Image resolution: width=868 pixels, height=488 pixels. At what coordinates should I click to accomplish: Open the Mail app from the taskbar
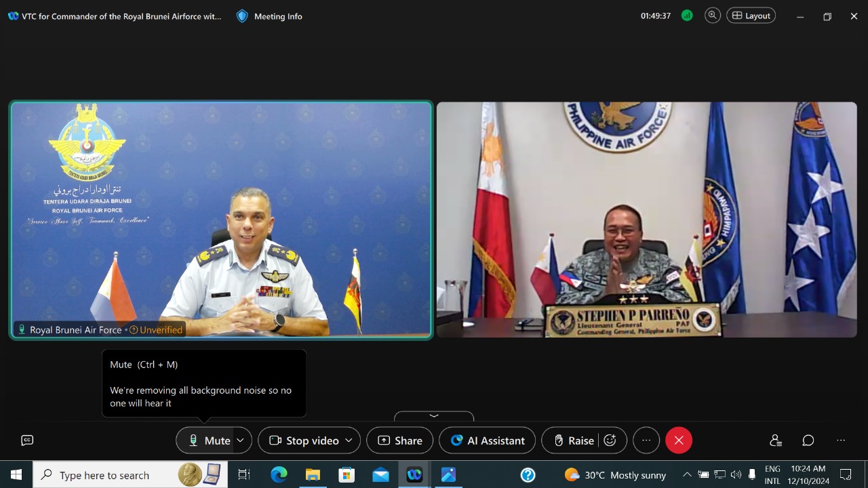(380, 475)
